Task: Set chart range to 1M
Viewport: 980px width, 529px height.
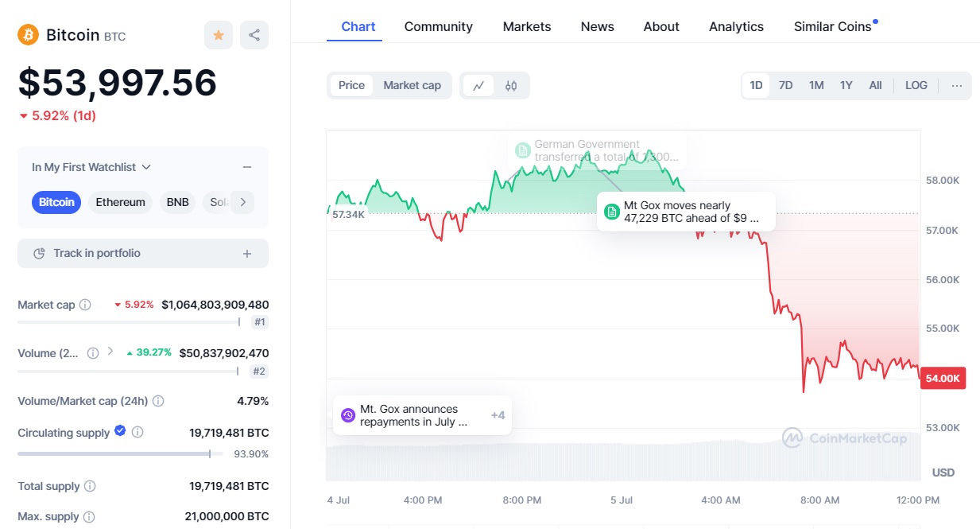Action: pos(816,86)
